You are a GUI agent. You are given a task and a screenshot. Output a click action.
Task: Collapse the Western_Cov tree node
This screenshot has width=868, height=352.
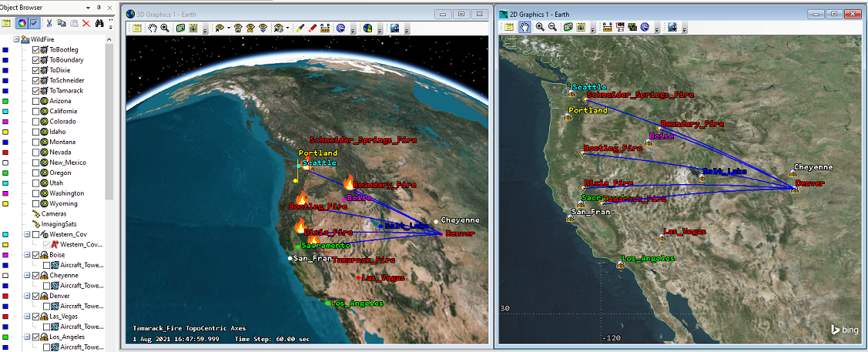tap(26, 234)
